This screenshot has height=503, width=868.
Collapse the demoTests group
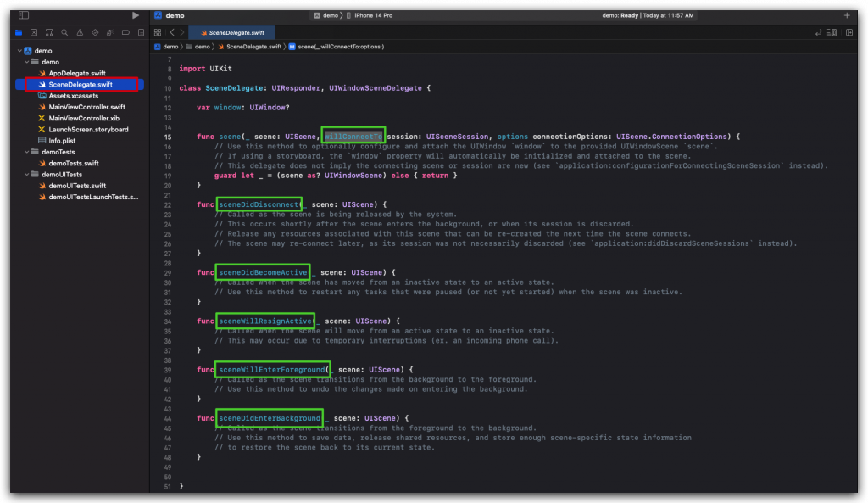tap(26, 152)
